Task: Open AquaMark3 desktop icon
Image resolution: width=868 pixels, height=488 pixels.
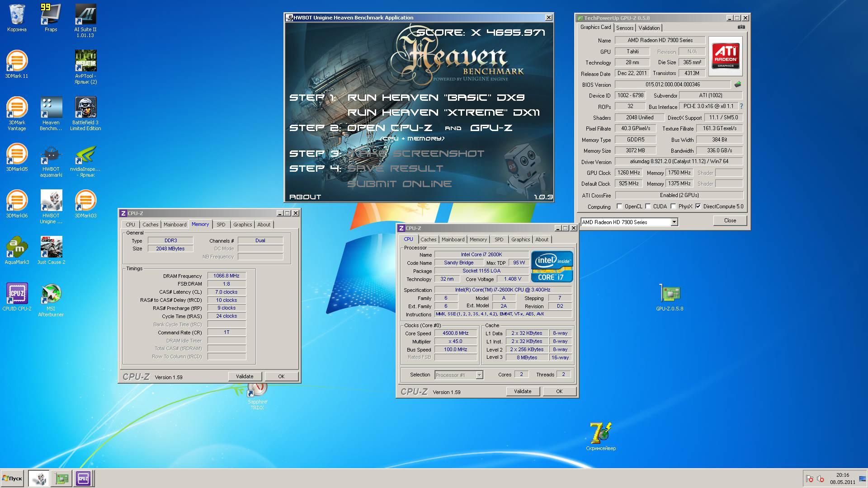Action: click(x=17, y=251)
